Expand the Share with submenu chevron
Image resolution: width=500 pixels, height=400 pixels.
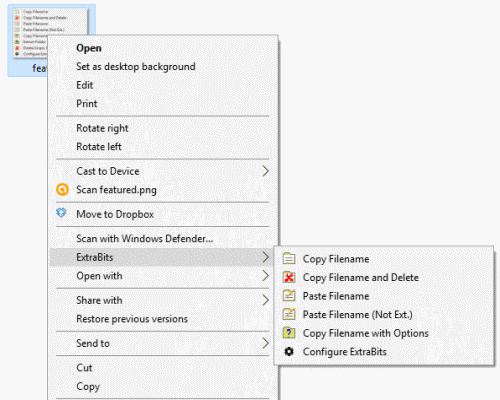[265, 300]
